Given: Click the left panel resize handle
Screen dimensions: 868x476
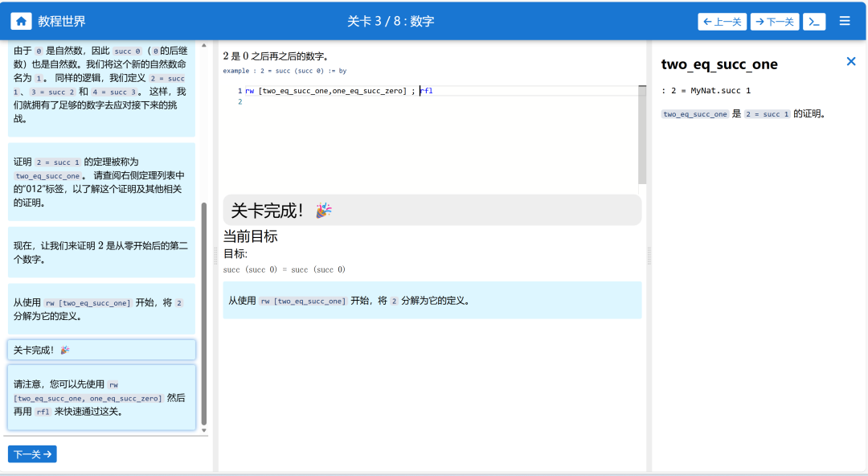Looking at the screenshot, I should tap(216, 256).
